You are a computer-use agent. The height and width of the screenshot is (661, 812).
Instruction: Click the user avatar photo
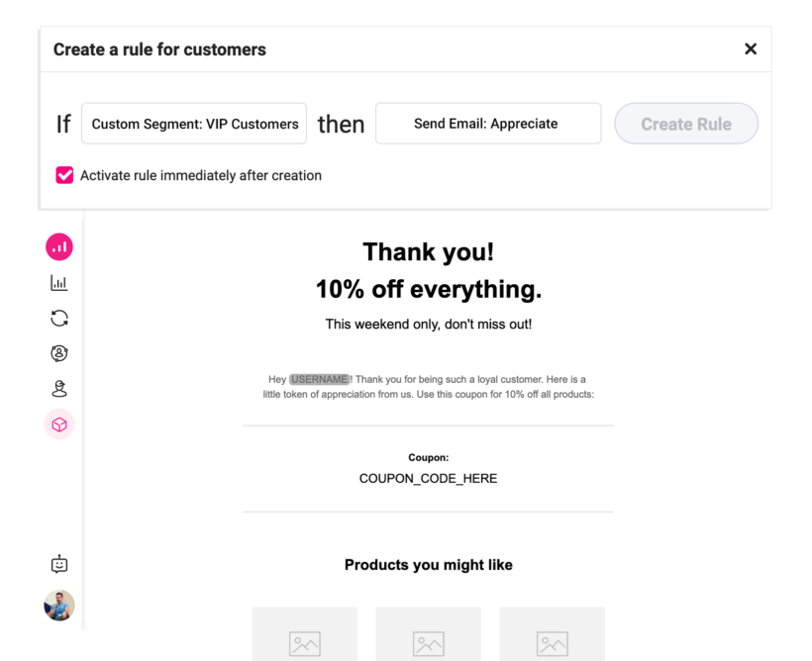(59, 605)
